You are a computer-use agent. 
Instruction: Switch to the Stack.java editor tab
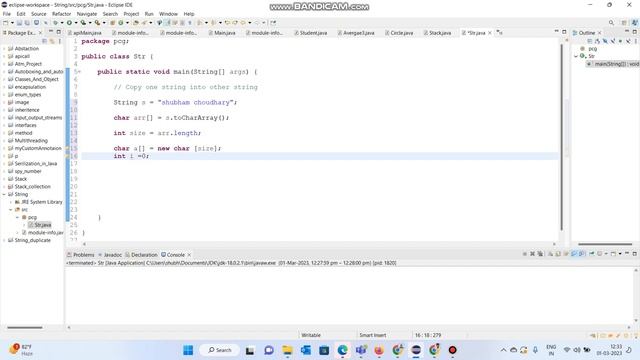pyautogui.click(x=437, y=33)
